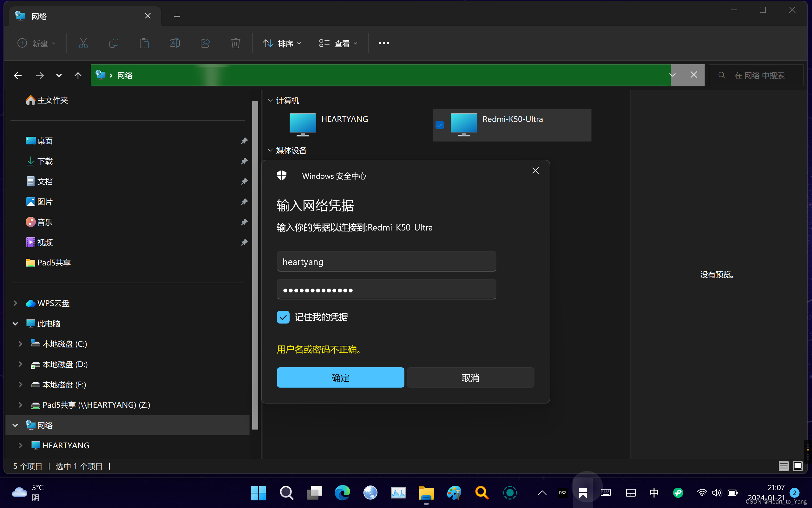The height and width of the screenshot is (508, 812).
Task: Confirm credentials with 确定 button
Action: tap(340, 378)
